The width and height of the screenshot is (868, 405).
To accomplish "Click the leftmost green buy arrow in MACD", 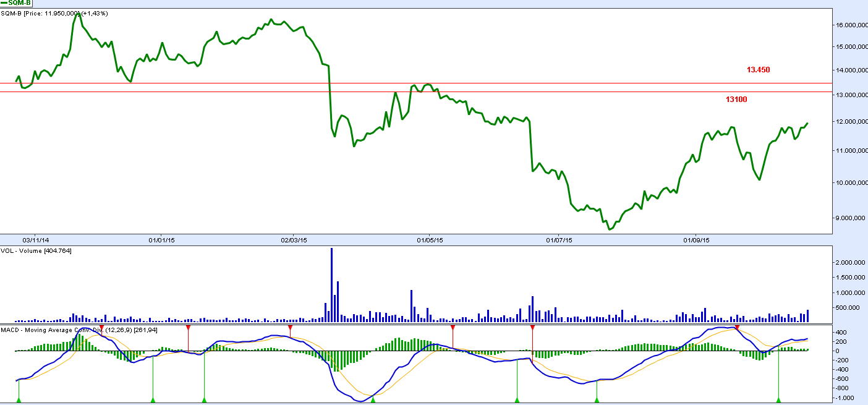I will [x=19, y=401].
